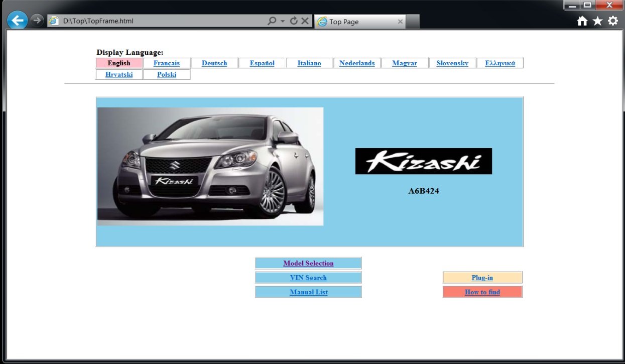Go back using the browser Back arrow

tap(18, 21)
